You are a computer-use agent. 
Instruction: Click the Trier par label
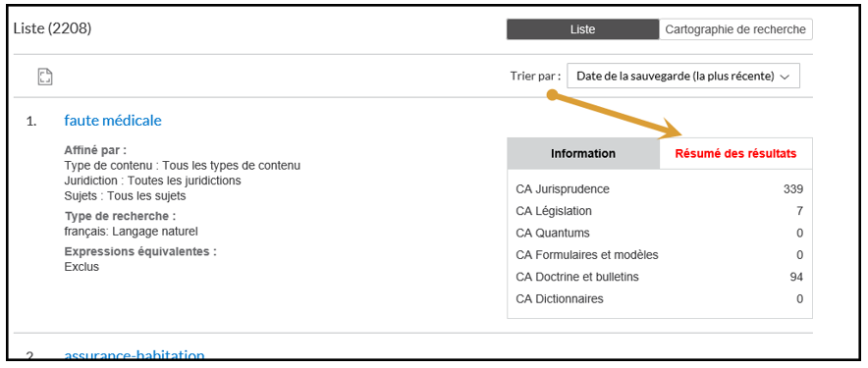[x=535, y=77]
